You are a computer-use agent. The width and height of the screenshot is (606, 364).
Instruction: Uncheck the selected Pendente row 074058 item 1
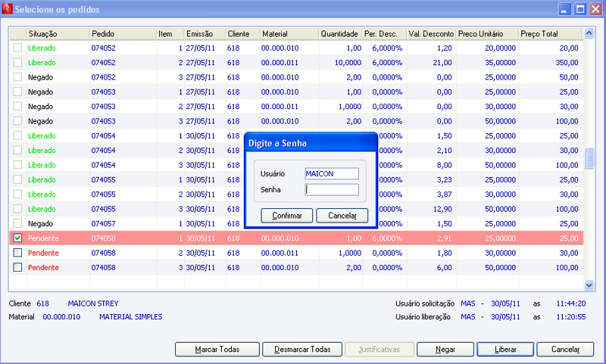point(17,238)
